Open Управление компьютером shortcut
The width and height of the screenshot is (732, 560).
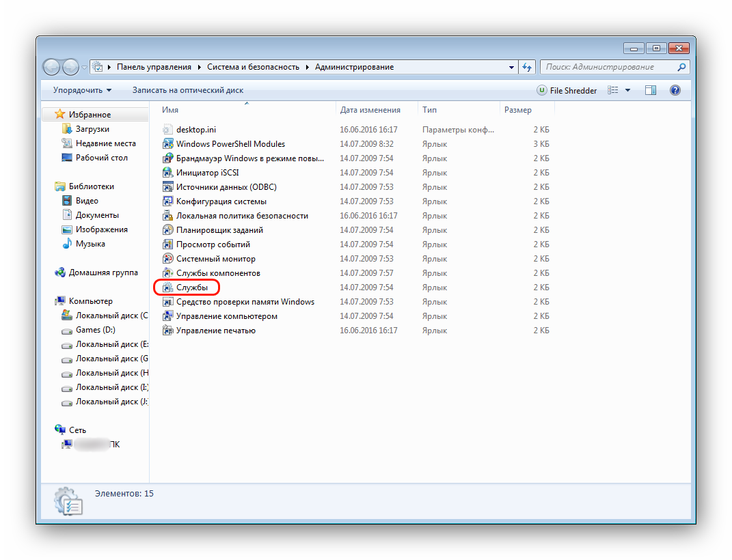coord(226,316)
